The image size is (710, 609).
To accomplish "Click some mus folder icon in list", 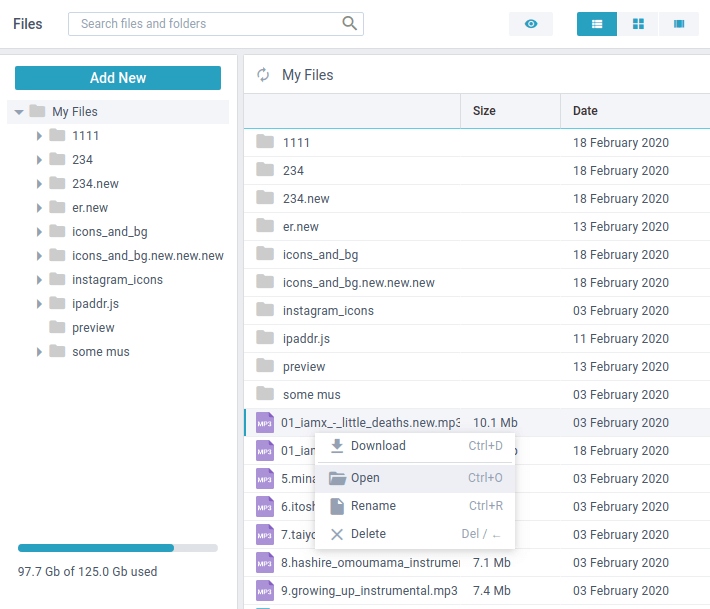I will 265,393.
